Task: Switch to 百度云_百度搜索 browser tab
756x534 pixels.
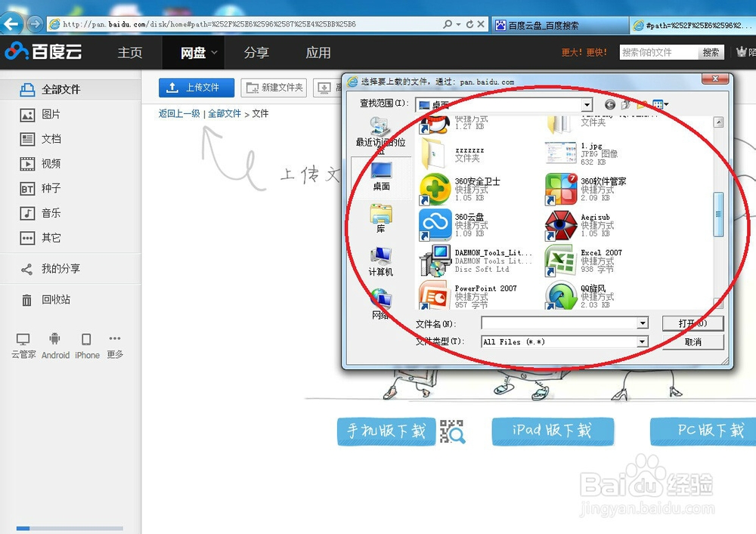Action: click(x=559, y=25)
